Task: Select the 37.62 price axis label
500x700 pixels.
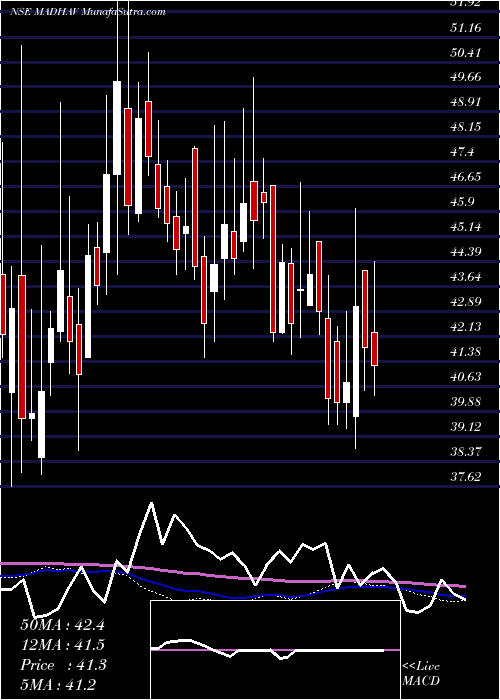Action: tap(466, 477)
